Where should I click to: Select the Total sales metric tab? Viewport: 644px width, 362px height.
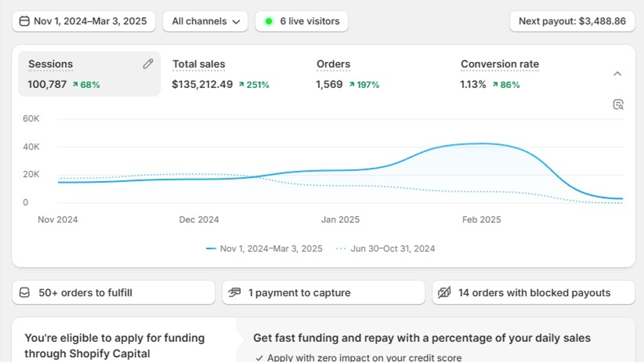point(220,74)
